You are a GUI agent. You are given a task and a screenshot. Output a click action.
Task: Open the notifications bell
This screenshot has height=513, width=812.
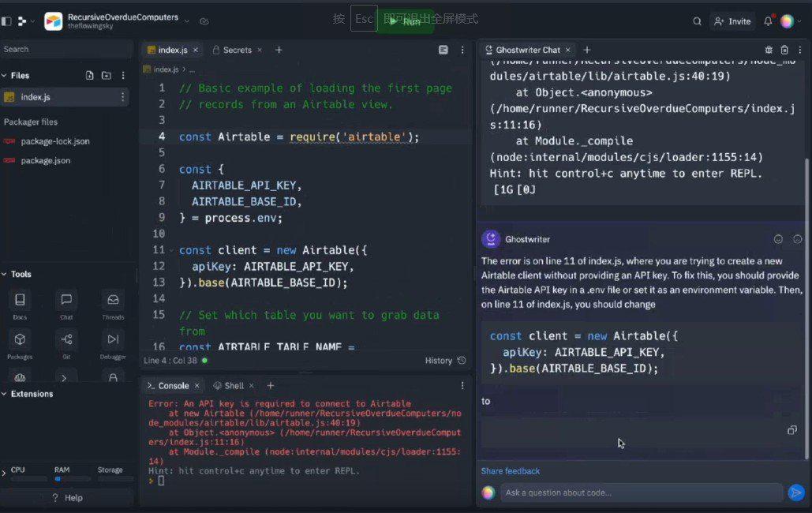(768, 21)
